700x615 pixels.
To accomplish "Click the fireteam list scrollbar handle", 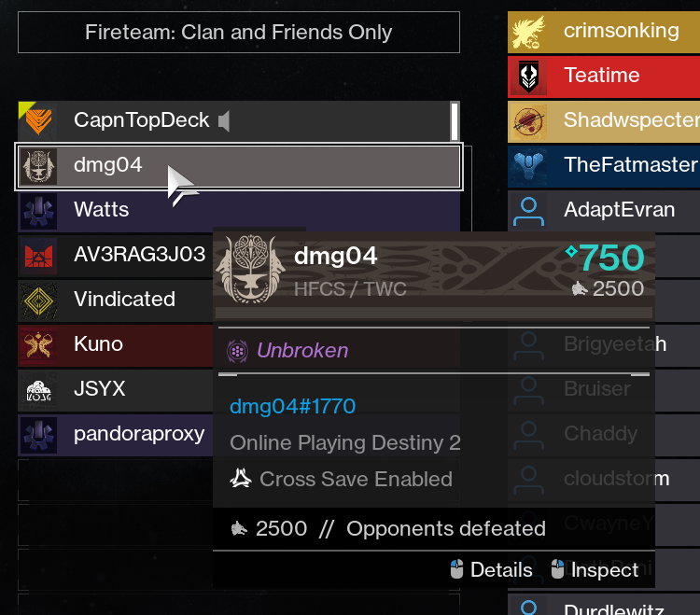I will 455,121.
